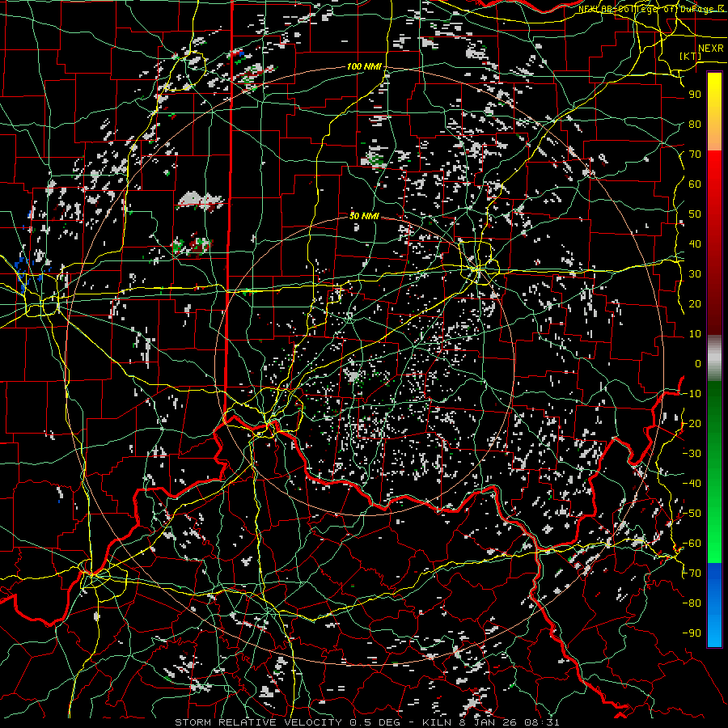Click the -50 value on the velocity scale
Screen dimensions: 728x728
tap(692, 514)
